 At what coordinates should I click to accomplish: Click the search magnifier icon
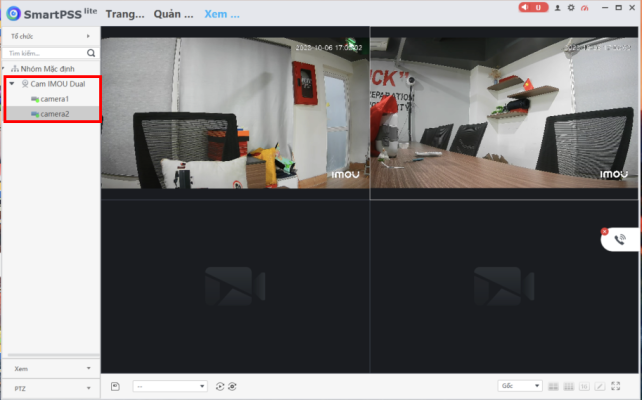click(x=91, y=53)
